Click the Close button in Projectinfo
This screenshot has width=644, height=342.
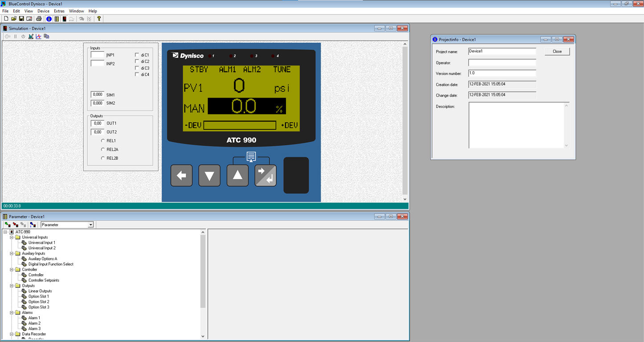click(x=557, y=51)
